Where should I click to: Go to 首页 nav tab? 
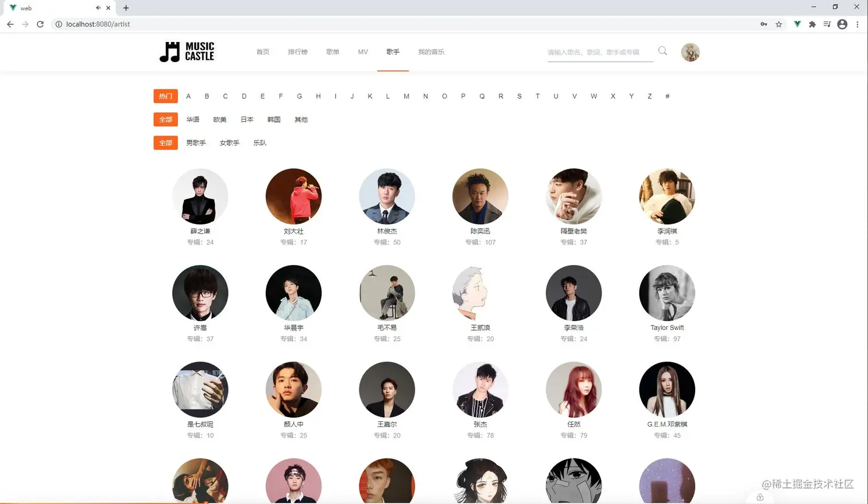263,52
